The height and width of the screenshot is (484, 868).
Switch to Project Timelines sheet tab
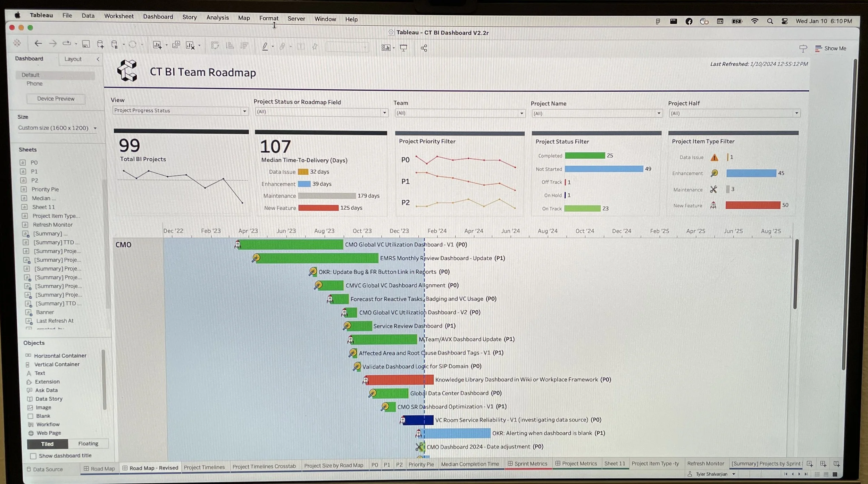(x=204, y=467)
